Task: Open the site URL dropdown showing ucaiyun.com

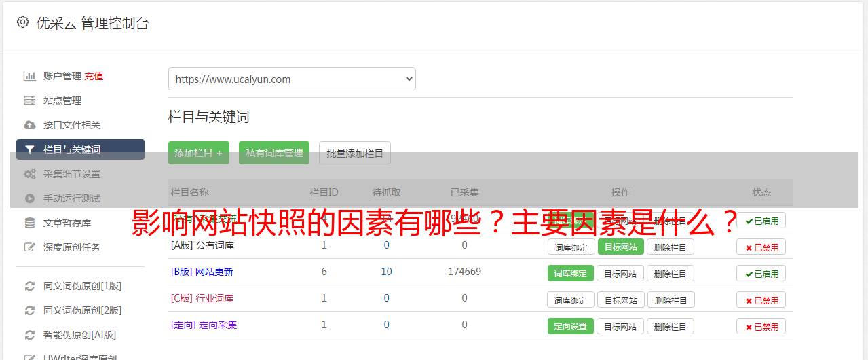Action: tap(292, 79)
